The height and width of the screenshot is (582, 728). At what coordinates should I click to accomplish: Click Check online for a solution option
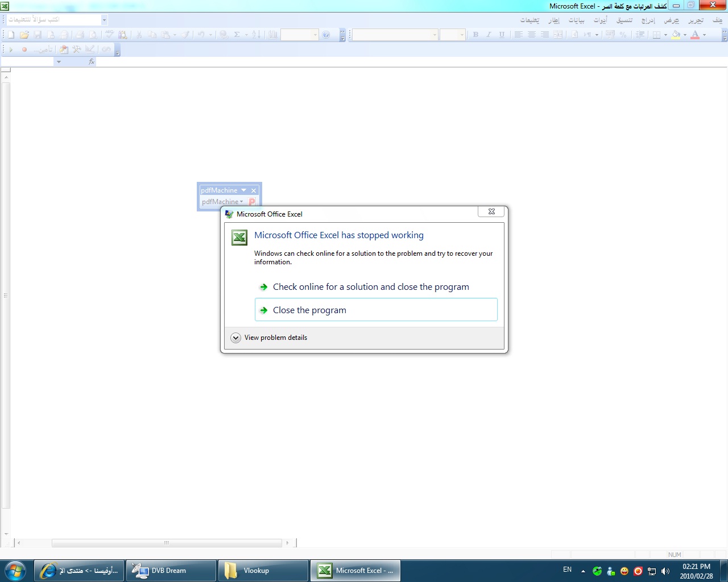[376, 287]
